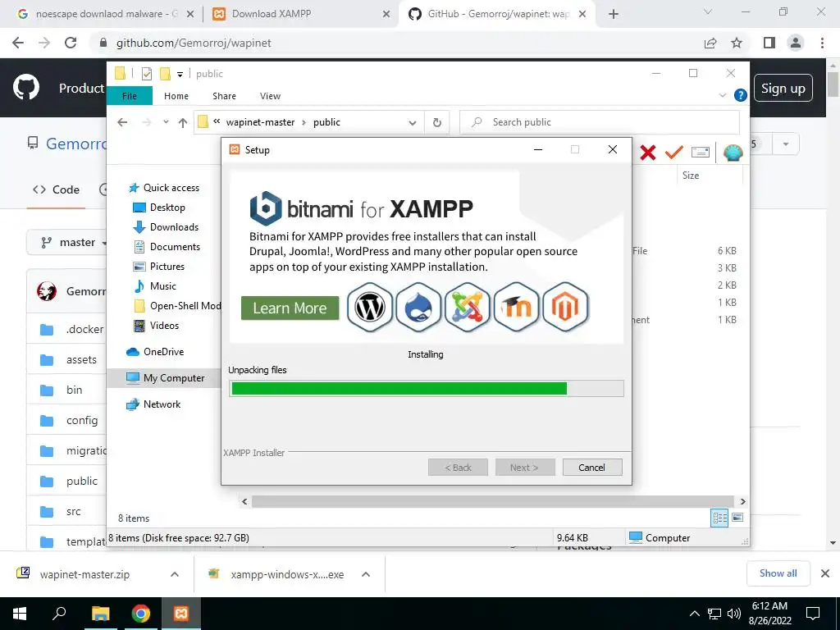Click the GitHub logo in Chrome
Viewport: 840px width, 630px height.
point(26,88)
